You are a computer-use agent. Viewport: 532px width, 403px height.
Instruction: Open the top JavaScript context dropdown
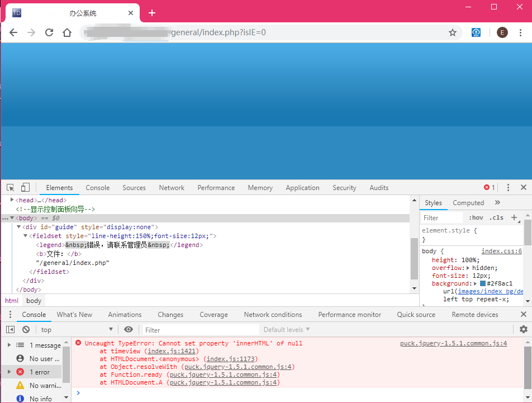pyautogui.click(x=77, y=330)
